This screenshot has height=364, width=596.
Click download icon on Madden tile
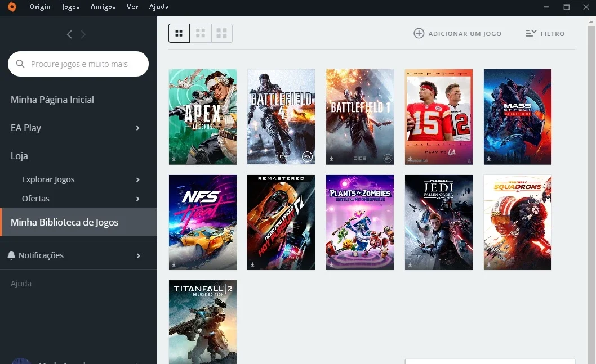(410, 159)
